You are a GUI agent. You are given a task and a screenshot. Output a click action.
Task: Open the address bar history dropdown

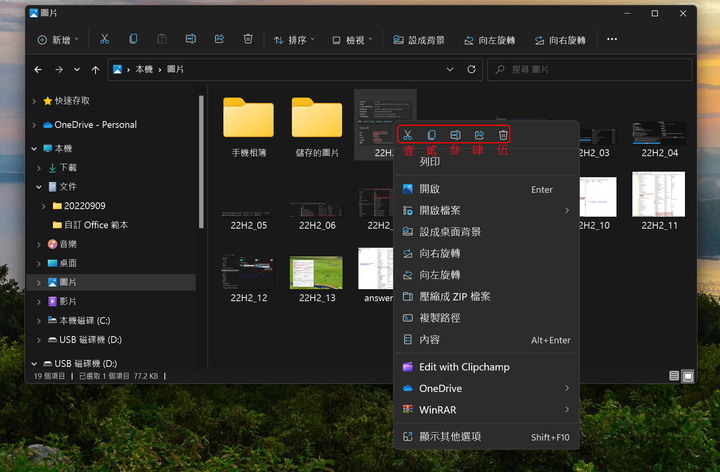[450, 69]
